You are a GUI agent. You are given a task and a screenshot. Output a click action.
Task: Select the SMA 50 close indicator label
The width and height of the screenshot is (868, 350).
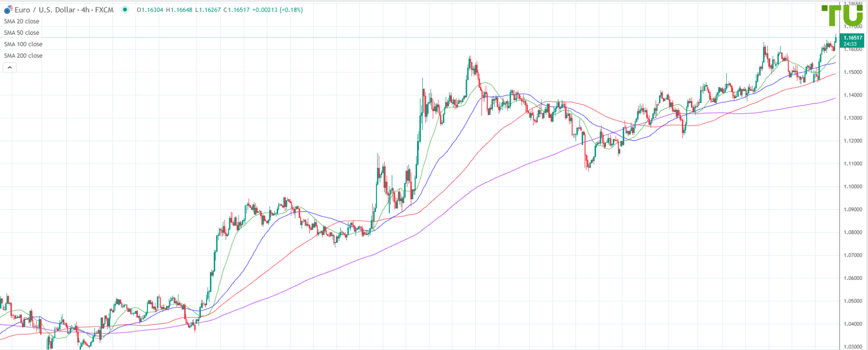(x=22, y=33)
